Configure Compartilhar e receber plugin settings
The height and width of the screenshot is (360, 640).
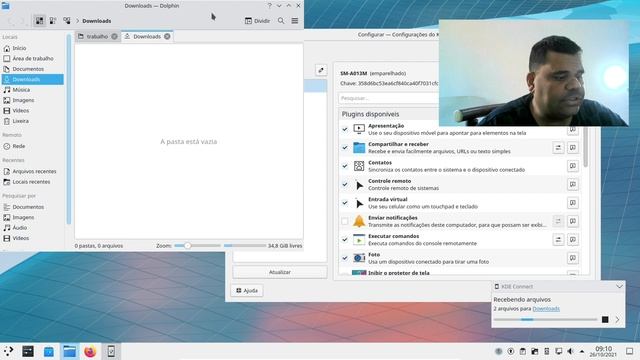pyautogui.click(x=558, y=147)
